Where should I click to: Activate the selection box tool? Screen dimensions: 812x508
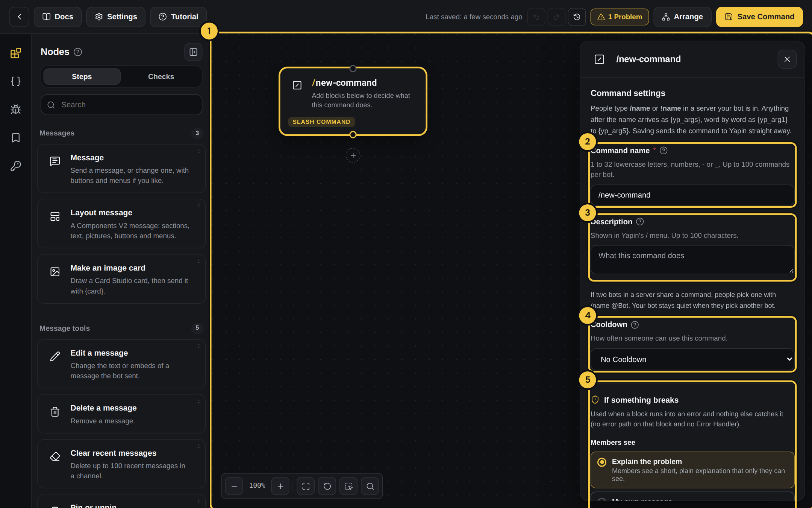[348, 486]
